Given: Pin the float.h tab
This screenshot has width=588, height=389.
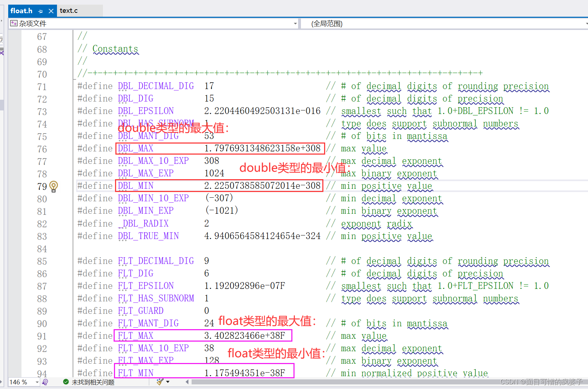Looking at the screenshot, I should [x=40, y=11].
